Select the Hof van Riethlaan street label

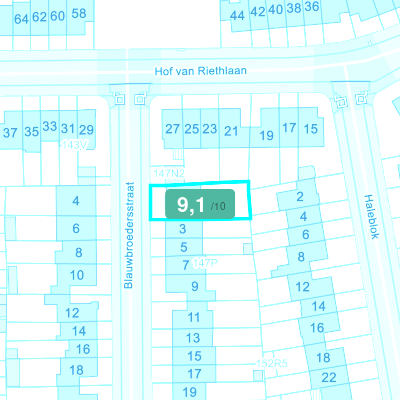tap(201, 71)
